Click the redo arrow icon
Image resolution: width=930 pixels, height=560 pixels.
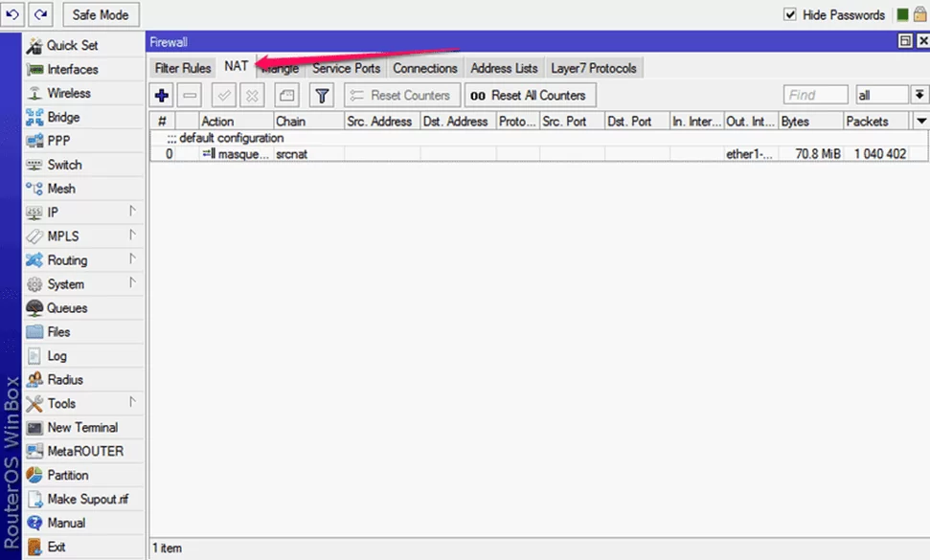pyautogui.click(x=40, y=14)
